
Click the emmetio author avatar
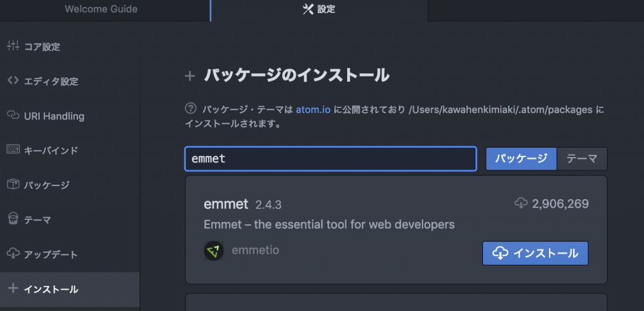tap(214, 251)
